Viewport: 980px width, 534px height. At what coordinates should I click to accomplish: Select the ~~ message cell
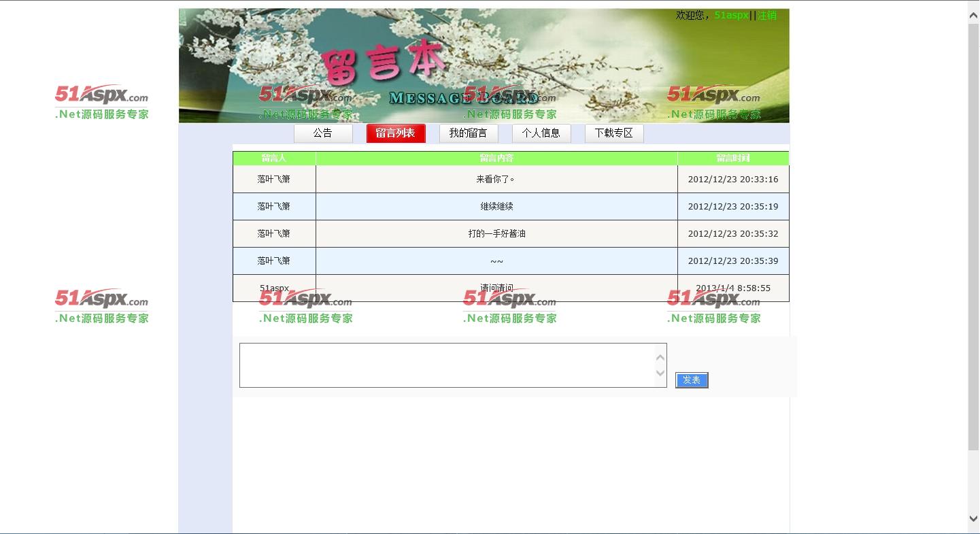coord(496,261)
